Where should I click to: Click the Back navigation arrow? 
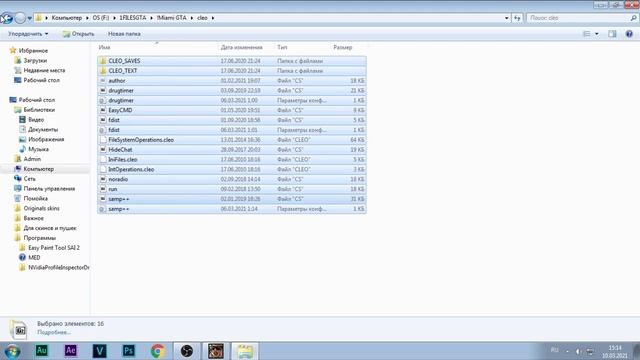tap(7, 18)
